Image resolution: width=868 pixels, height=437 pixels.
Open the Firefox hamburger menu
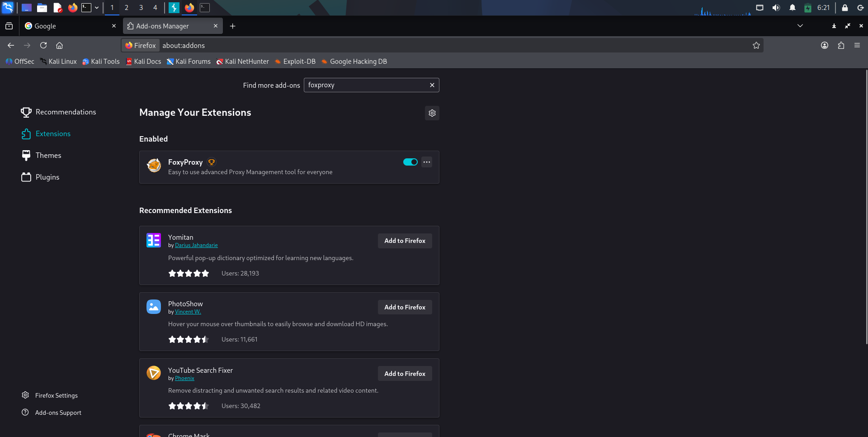857,45
